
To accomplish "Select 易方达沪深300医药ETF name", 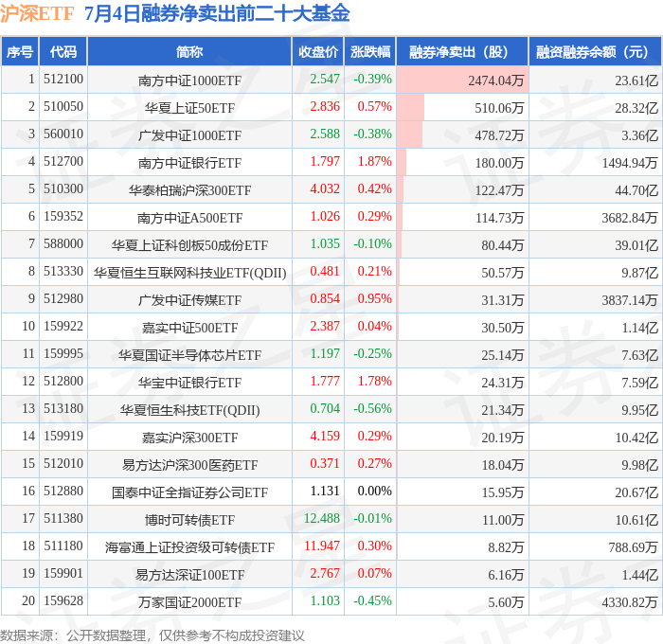I will pos(189,465).
